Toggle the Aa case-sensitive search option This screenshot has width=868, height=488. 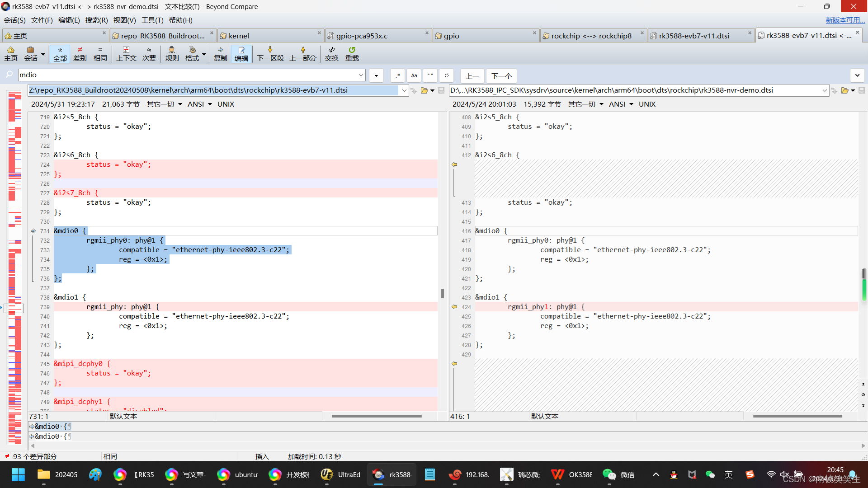[x=414, y=75]
